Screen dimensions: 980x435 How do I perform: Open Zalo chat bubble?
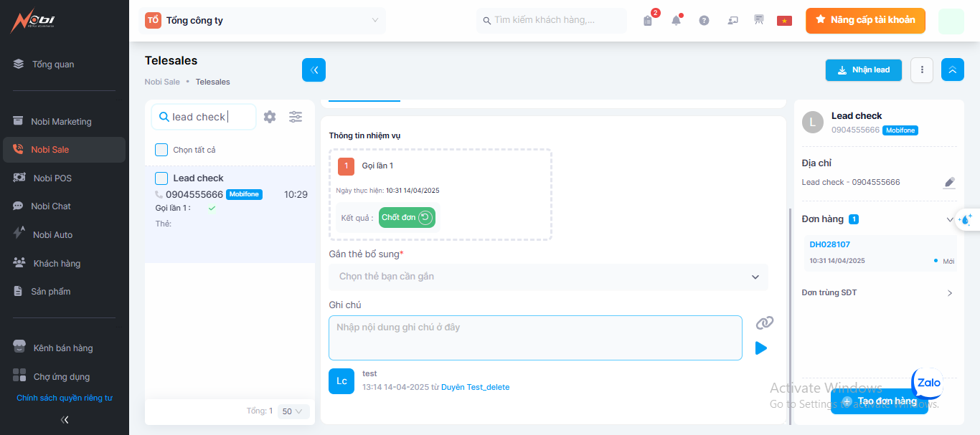928,383
